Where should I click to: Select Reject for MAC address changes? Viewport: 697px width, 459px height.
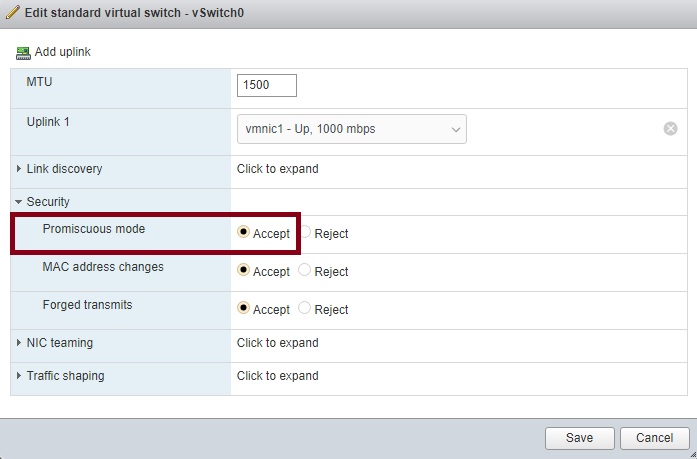pyautogui.click(x=306, y=270)
